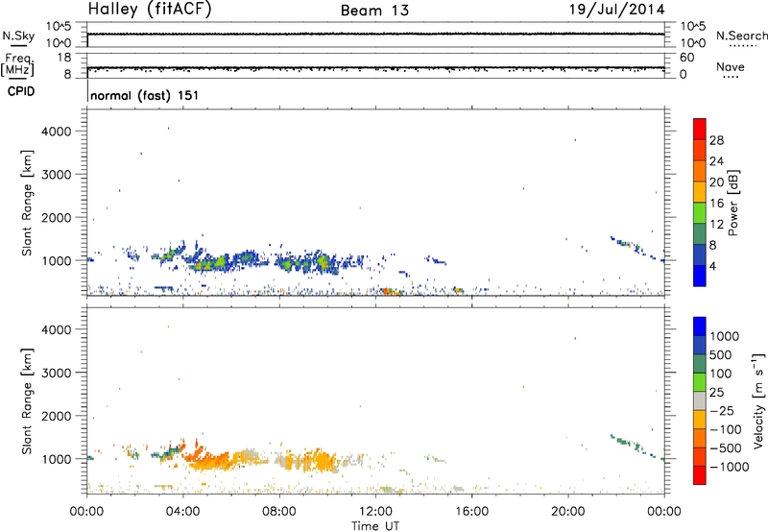
Task: Click the '2000' tick of the velocity panel
Action: point(57,416)
